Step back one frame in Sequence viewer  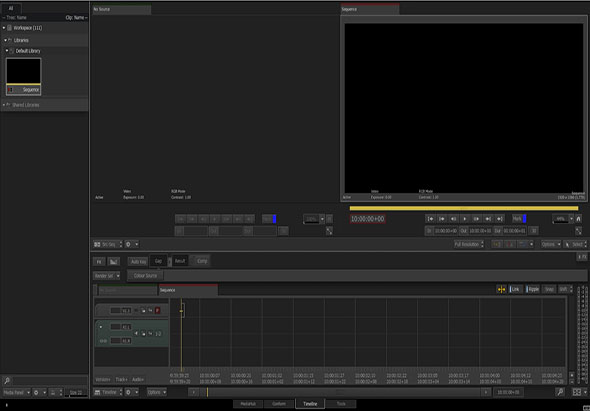pos(454,219)
